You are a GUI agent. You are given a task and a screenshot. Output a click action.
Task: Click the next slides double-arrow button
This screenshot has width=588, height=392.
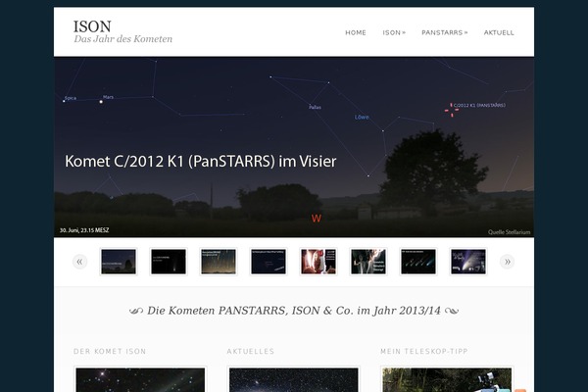[x=507, y=262]
